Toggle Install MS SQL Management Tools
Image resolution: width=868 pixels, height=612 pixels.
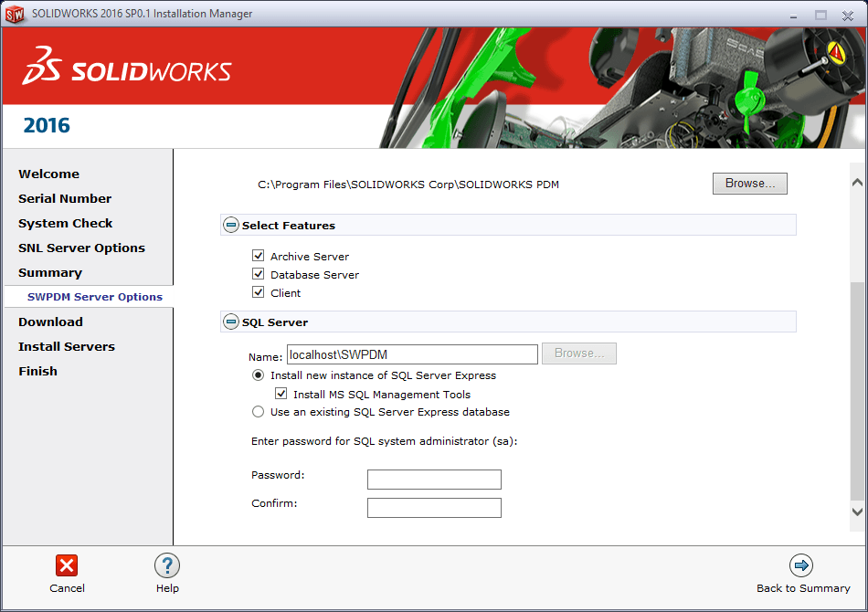(x=281, y=395)
